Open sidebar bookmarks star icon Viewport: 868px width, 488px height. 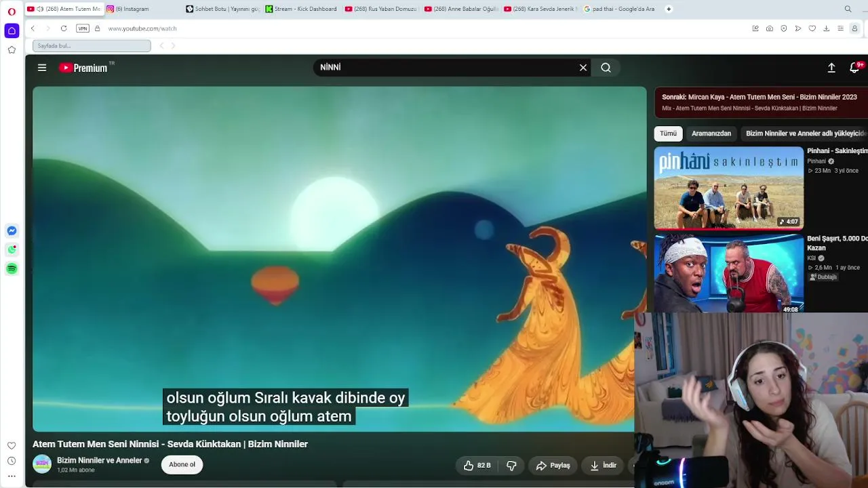[12, 50]
